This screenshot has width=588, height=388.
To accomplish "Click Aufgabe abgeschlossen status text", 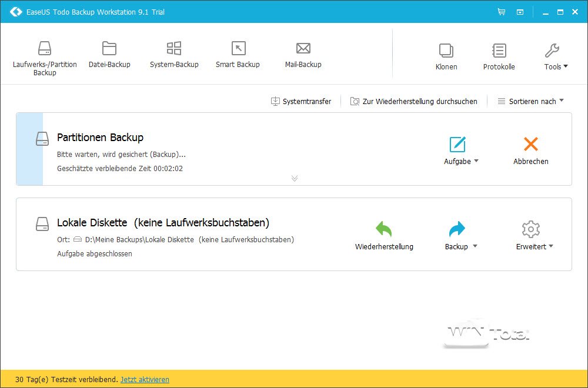I will (95, 254).
